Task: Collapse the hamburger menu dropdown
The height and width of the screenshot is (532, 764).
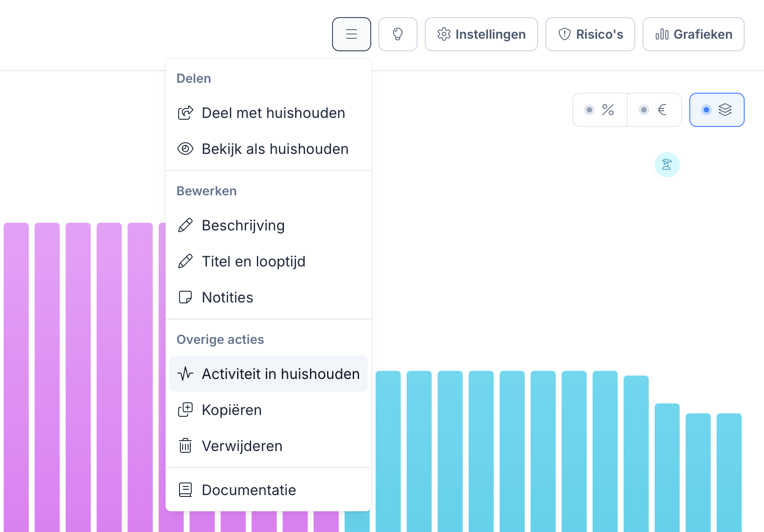Action: point(351,34)
